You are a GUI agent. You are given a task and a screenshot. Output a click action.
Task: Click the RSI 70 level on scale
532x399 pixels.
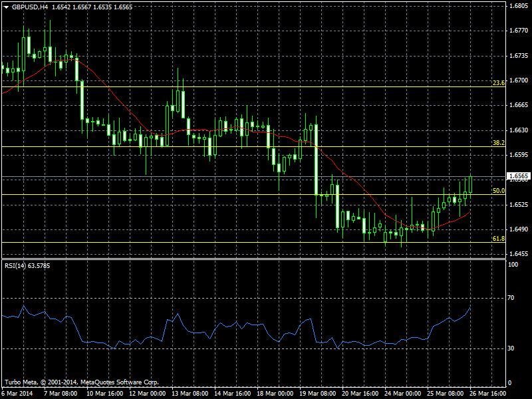pyautogui.click(x=511, y=298)
